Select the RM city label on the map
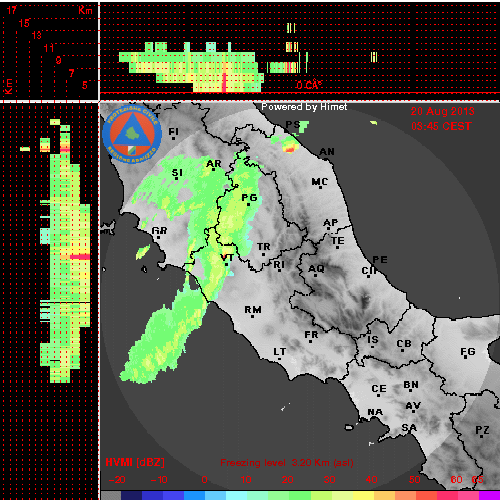 coord(253,310)
